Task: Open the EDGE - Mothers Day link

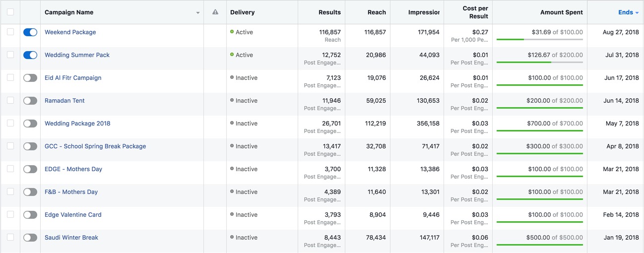Action: (73, 169)
